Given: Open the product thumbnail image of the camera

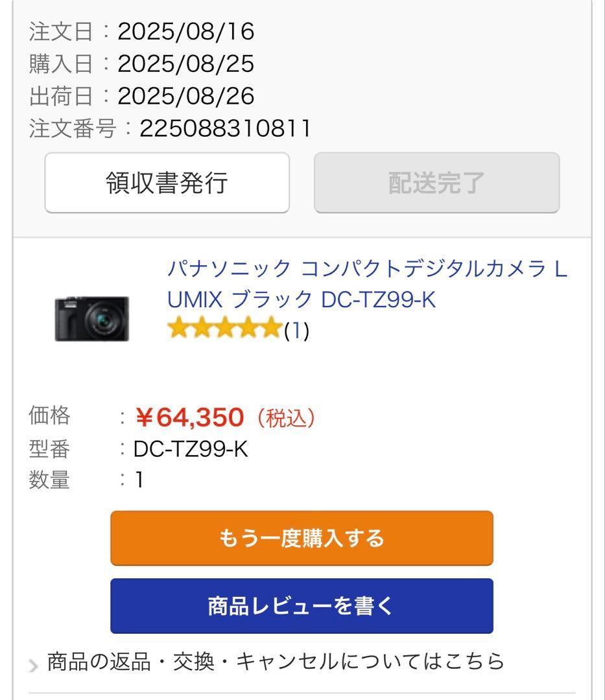Looking at the screenshot, I should coord(91,314).
